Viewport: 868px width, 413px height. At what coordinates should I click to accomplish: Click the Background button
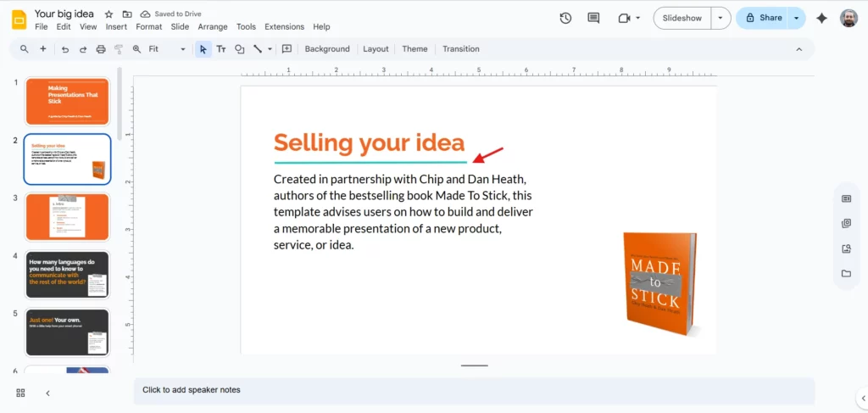pos(327,48)
